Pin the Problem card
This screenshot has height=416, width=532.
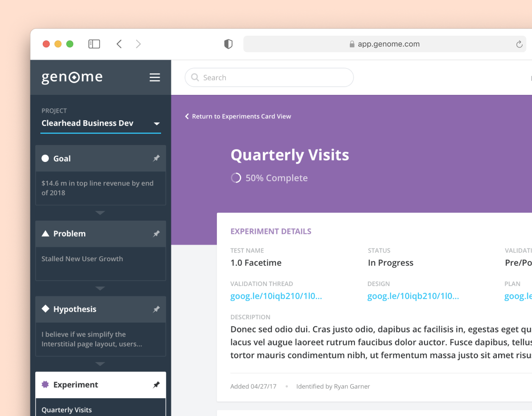coord(156,234)
